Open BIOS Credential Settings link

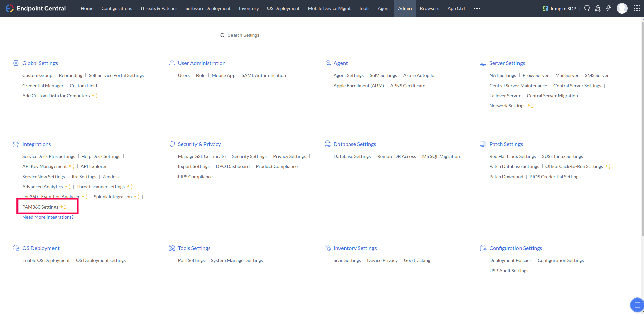(555, 177)
